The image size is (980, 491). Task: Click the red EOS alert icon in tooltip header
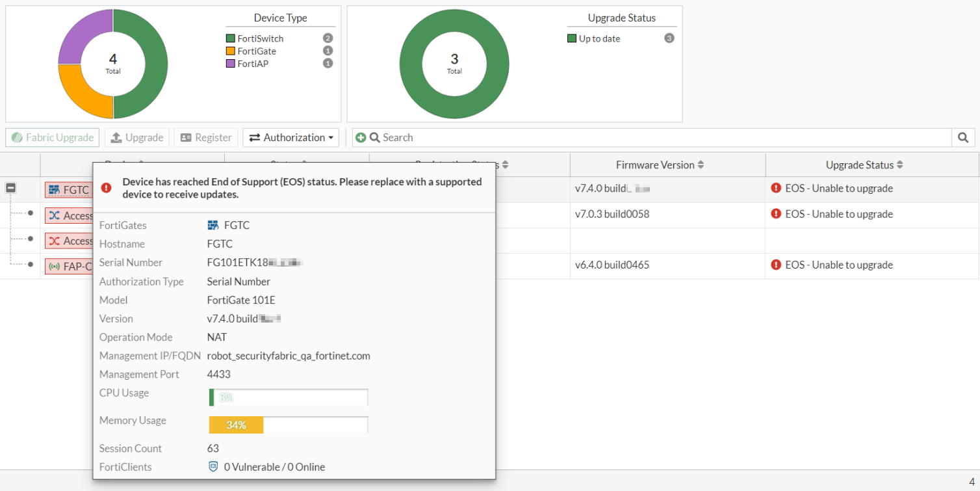(x=107, y=187)
